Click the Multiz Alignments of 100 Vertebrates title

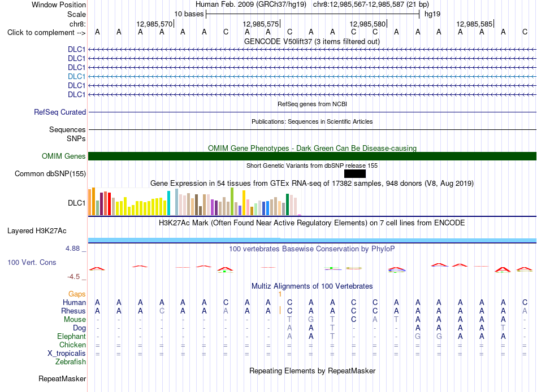coord(312,286)
